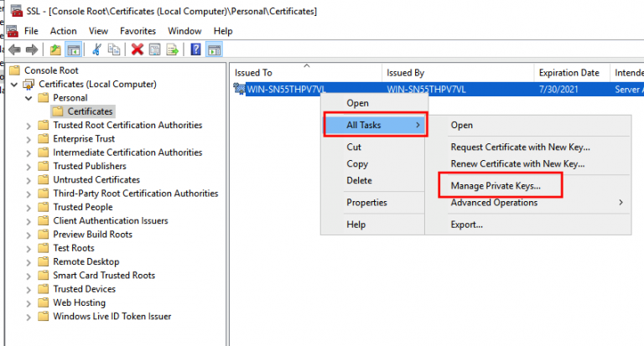Select Properties in the context menu
This screenshot has width=644, height=346.
coord(366,203)
